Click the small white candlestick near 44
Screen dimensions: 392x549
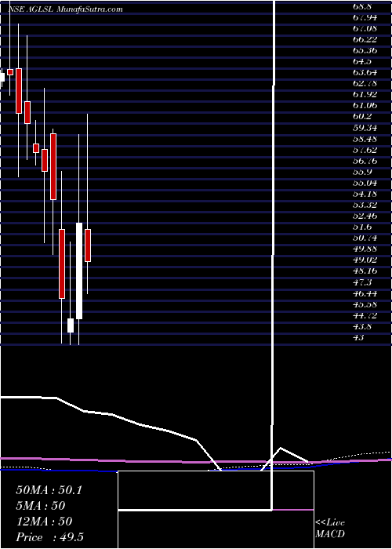[71, 325]
